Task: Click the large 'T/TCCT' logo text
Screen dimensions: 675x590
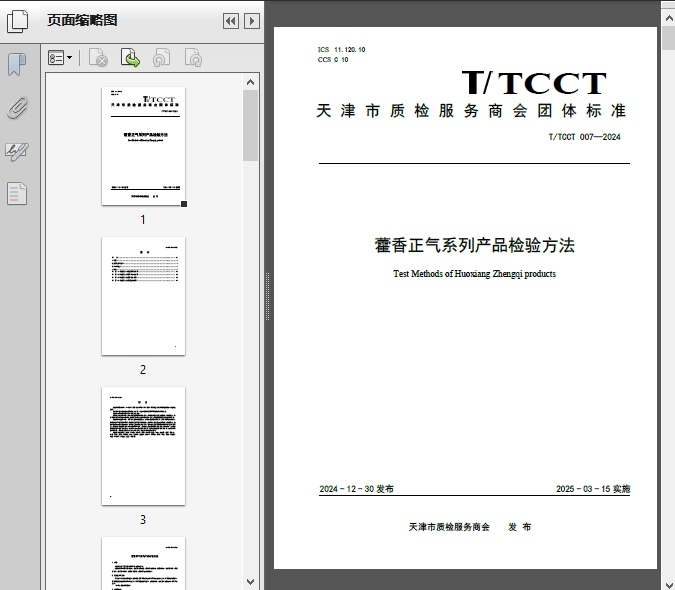Action: coord(534,83)
